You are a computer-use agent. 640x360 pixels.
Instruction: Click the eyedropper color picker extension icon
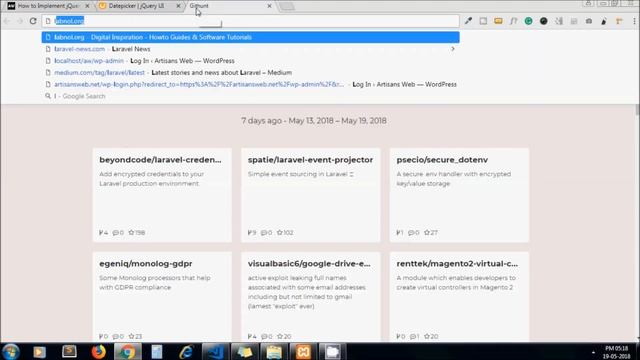tap(468, 21)
